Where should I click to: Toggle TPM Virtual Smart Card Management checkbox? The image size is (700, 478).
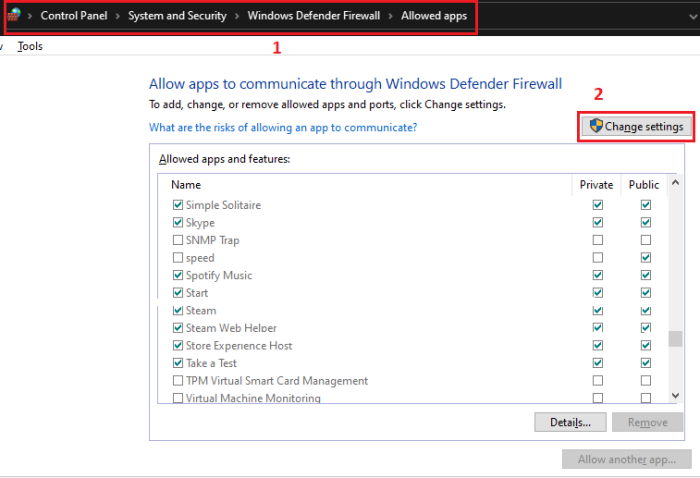(178, 381)
